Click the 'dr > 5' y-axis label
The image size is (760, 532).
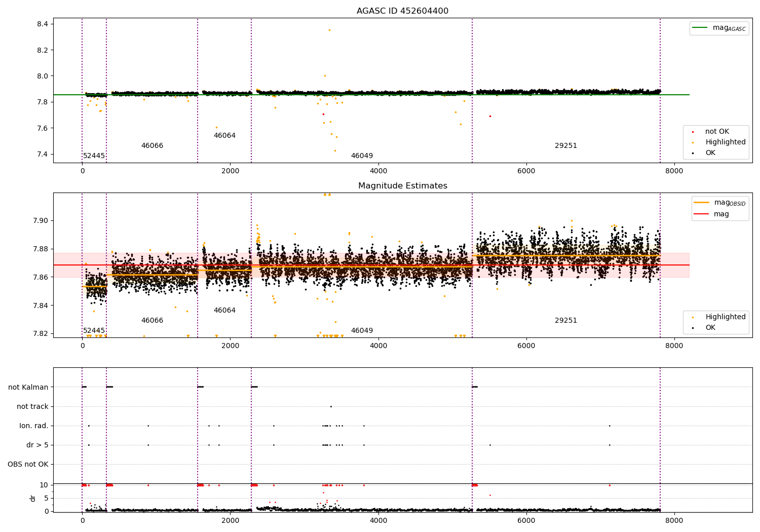point(37,445)
